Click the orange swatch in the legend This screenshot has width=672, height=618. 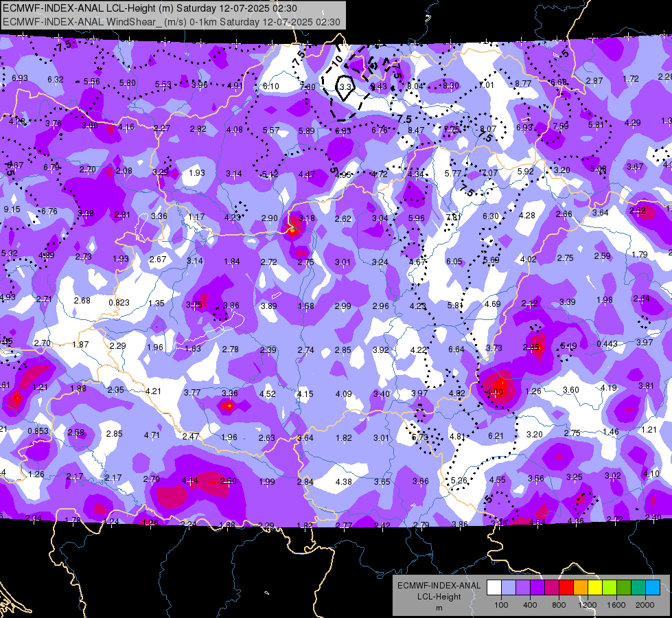[x=581, y=588]
